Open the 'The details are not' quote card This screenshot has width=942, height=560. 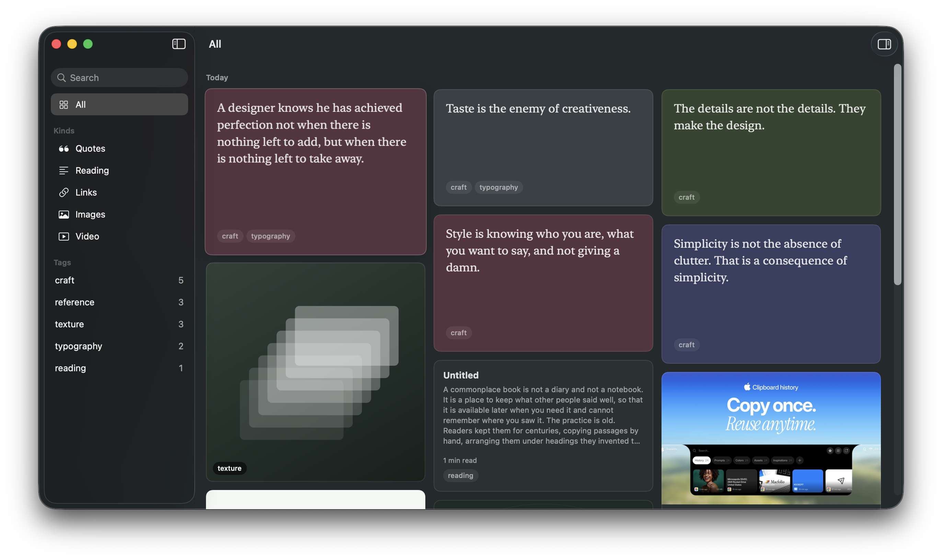[771, 152]
